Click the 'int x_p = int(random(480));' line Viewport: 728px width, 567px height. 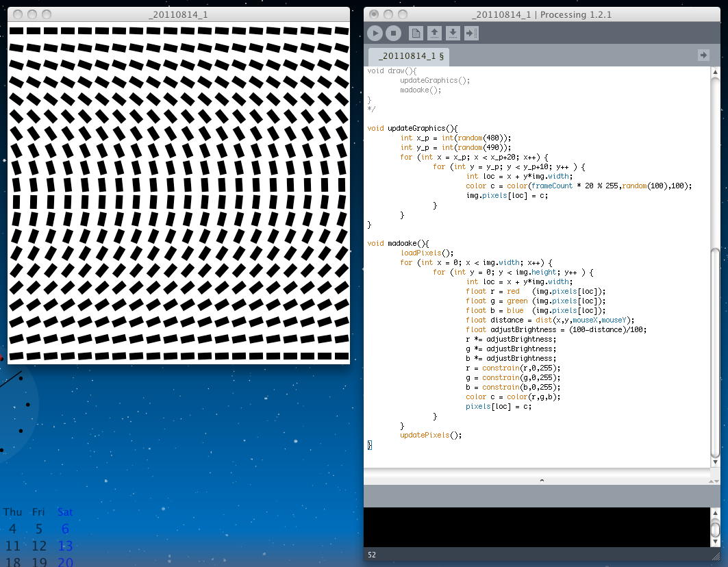[455, 138]
